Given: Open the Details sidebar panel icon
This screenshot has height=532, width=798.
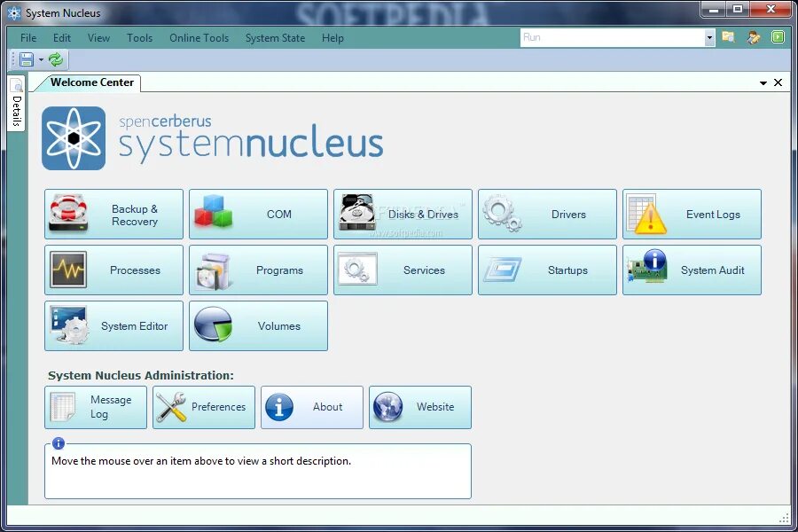Looking at the screenshot, I should tap(16, 84).
